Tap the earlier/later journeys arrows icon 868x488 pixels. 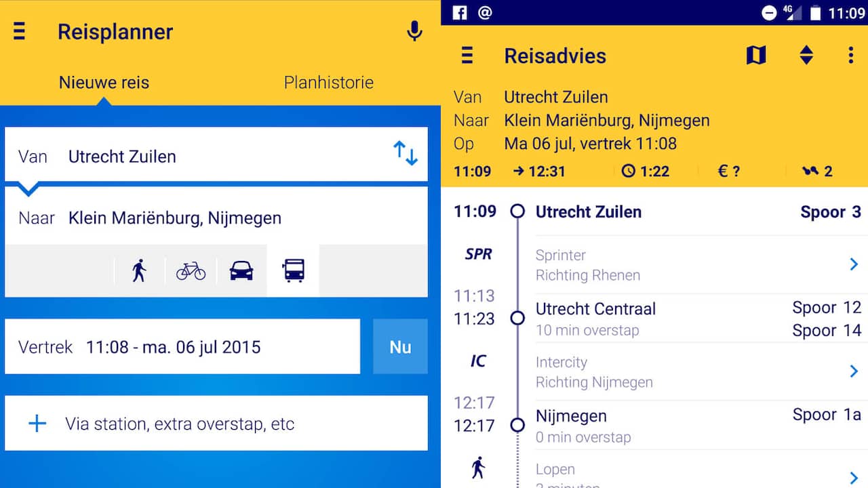(806, 56)
